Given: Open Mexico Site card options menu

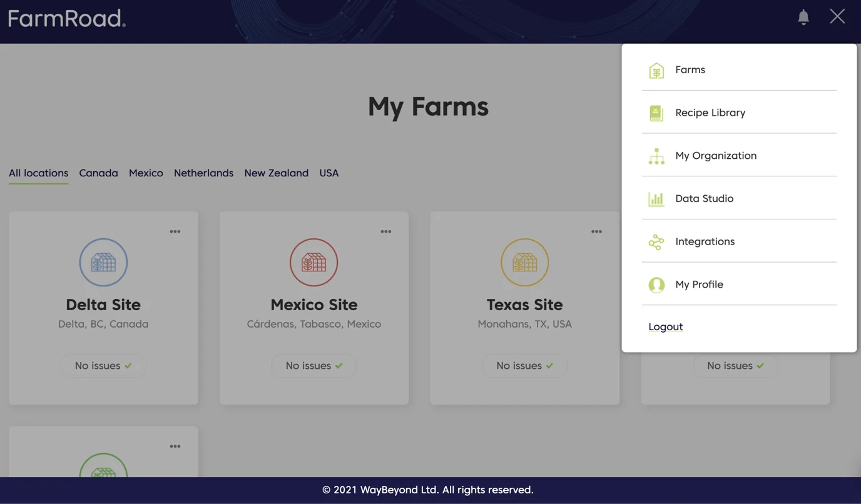Looking at the screenshot, I should tap(386, 231).
